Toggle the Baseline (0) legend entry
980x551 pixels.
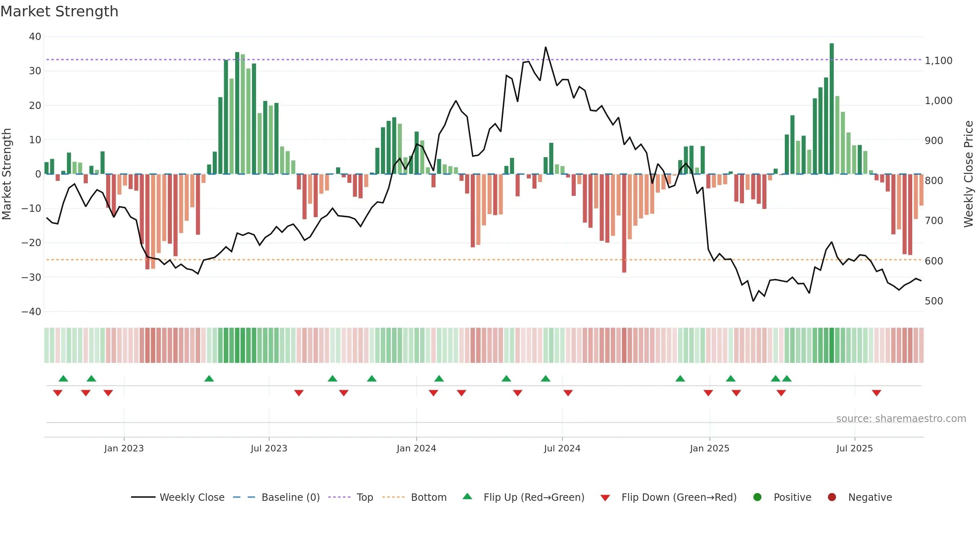pos(276,497)
